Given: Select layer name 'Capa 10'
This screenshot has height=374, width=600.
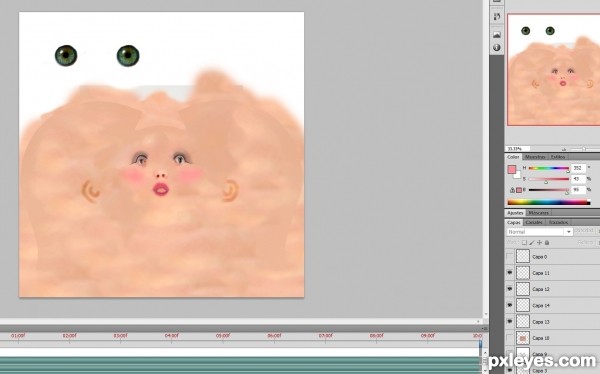Looking at the screenshot, I should click(541, 338).
